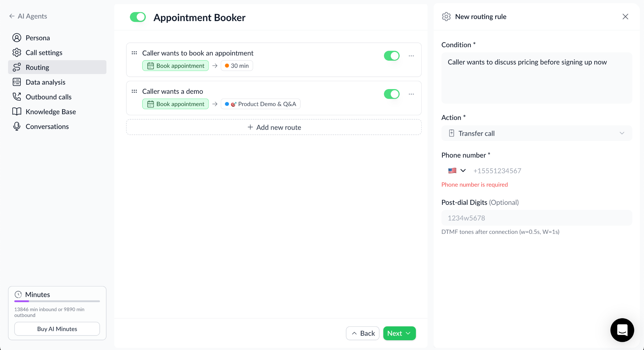Click 'Phone number is required' error text

[475, 184]
